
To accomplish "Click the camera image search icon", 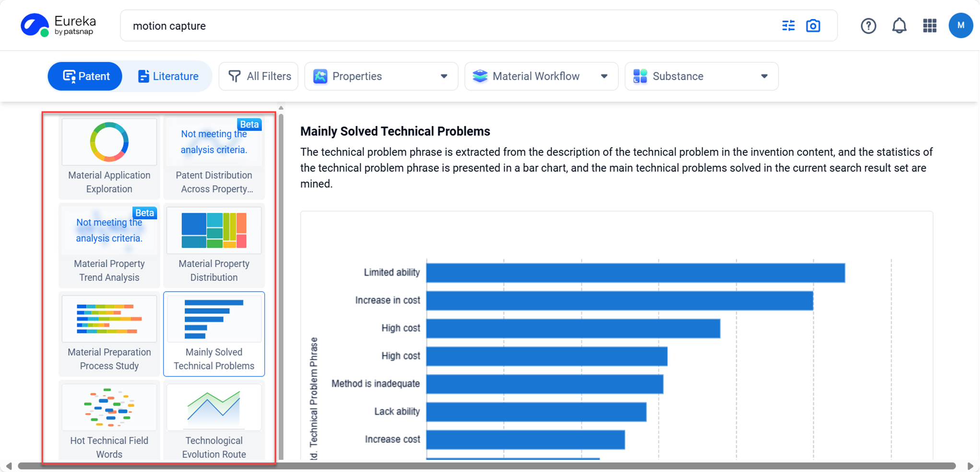I will pyautogui.click(x=813, y=25).
